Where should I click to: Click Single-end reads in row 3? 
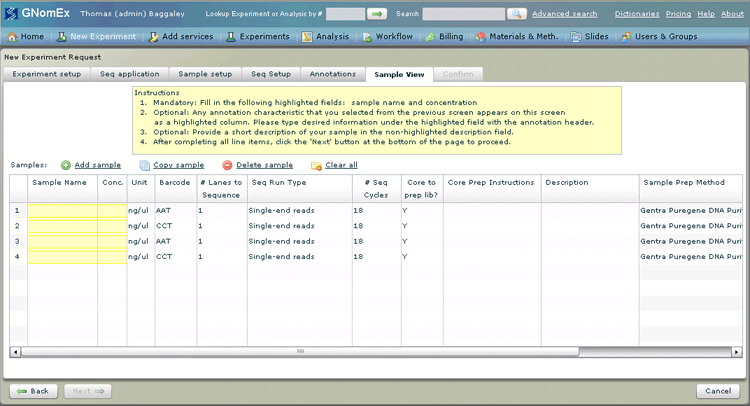point(281,241)
